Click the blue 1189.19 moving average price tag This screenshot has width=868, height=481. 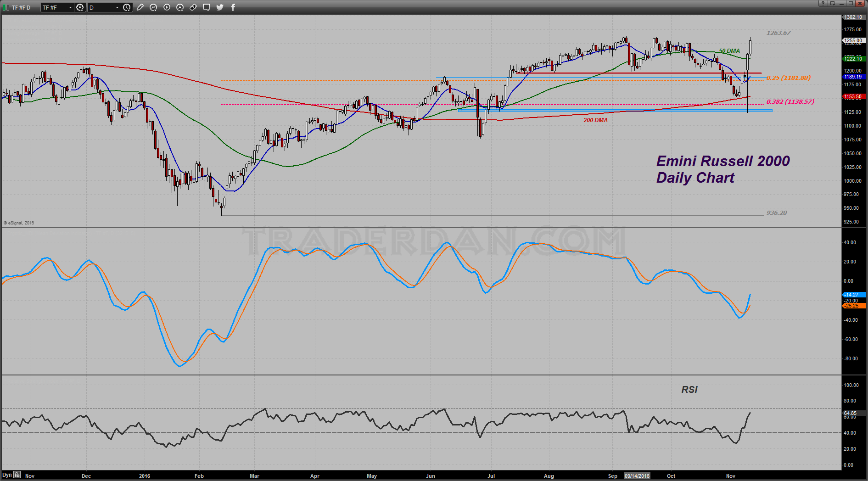click(854, 77)
